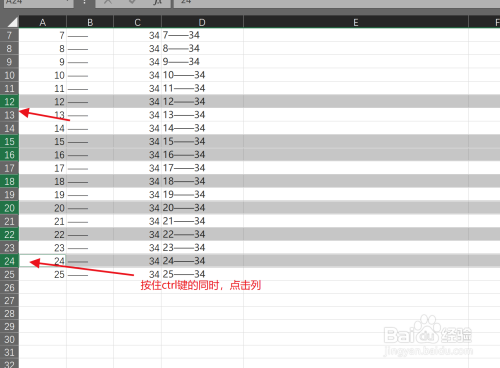The width and height of the screenshot is (500, 368).
Task: Select column E header
Action: point(356,22)
